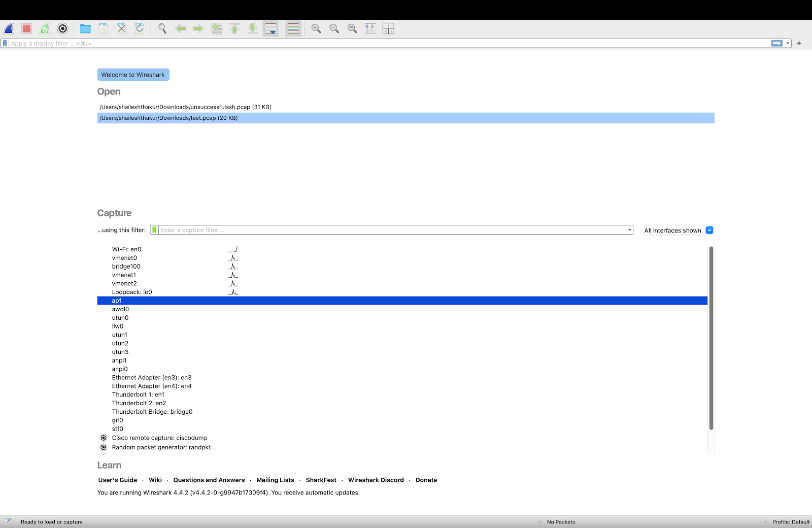Open Find Packet with the magnifier icon
The height and width of the screenshot is (528, 812).
pos(162,29)
